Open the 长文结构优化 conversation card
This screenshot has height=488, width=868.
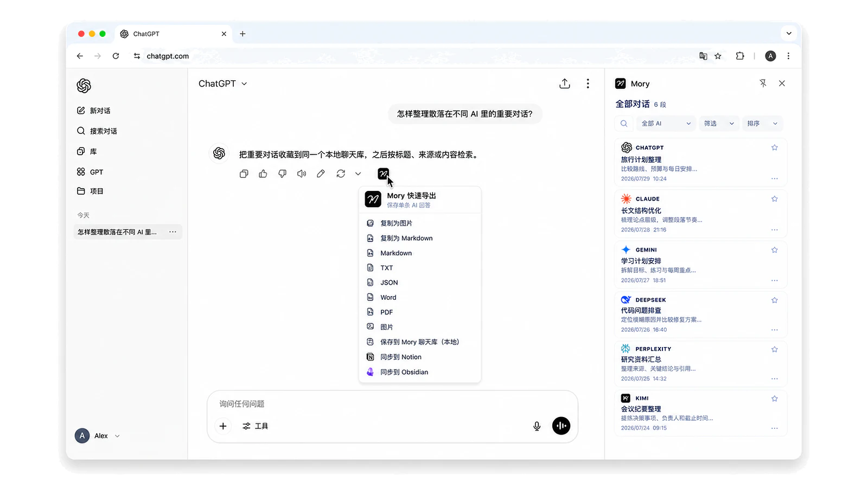point(700,214)
